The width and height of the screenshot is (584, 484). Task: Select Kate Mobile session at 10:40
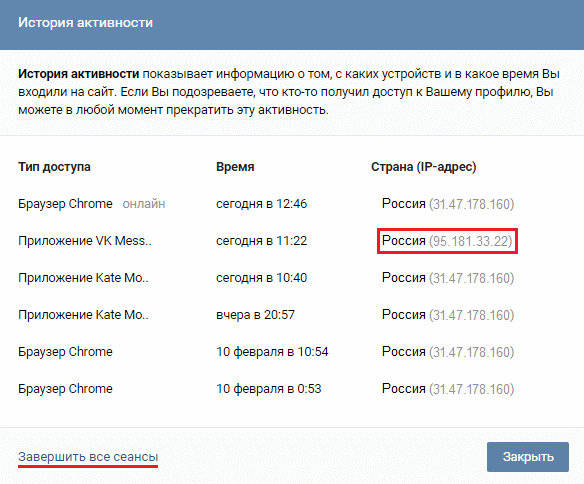point(83,278)
